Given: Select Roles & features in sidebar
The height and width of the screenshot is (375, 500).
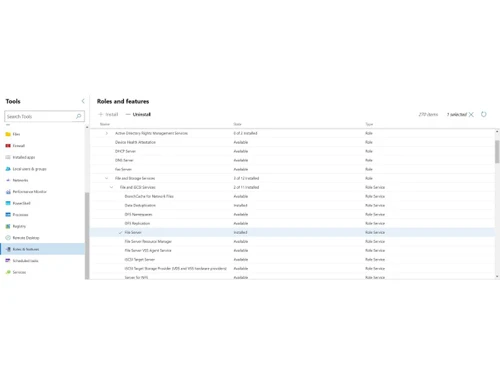Looking at the screenshot, I should [x=43, y=249].
